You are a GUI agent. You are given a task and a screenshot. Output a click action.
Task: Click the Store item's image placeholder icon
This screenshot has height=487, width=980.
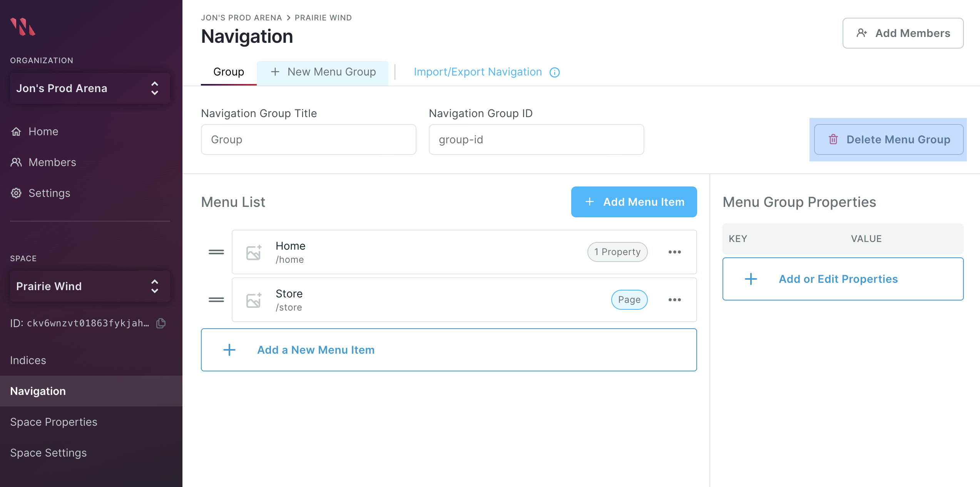tap(254, 300)
